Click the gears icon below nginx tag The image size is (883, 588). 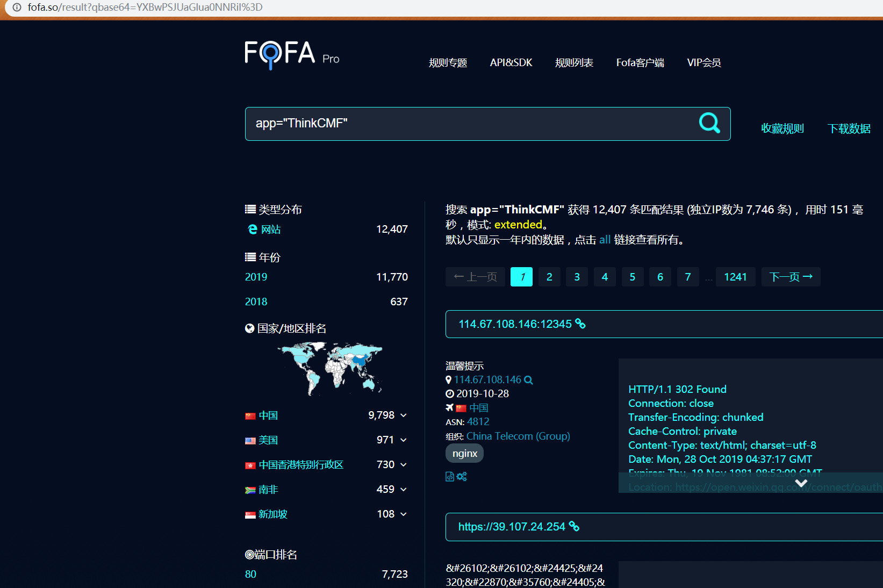[462, 476]
